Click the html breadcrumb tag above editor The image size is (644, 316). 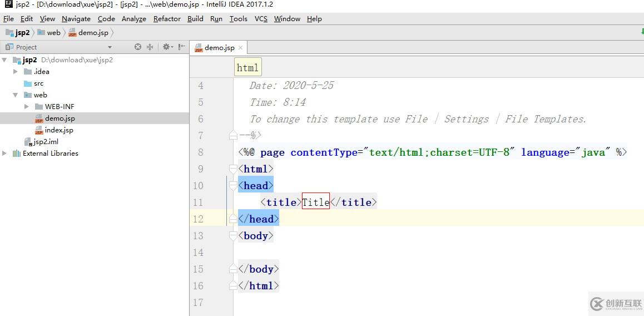pyautogui.click(x=247, y=67)
